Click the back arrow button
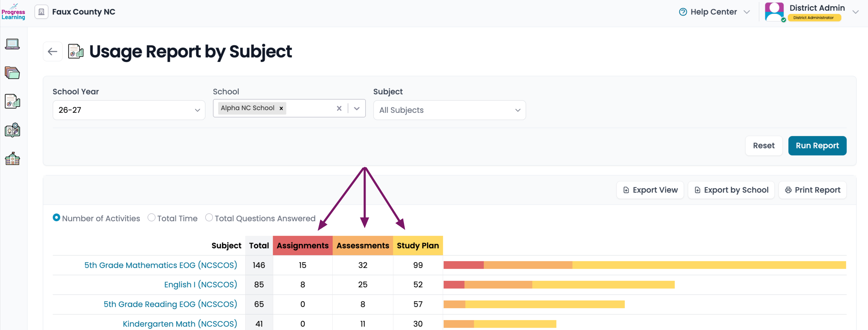Screen dimensions: 868x330 (53, 52)
